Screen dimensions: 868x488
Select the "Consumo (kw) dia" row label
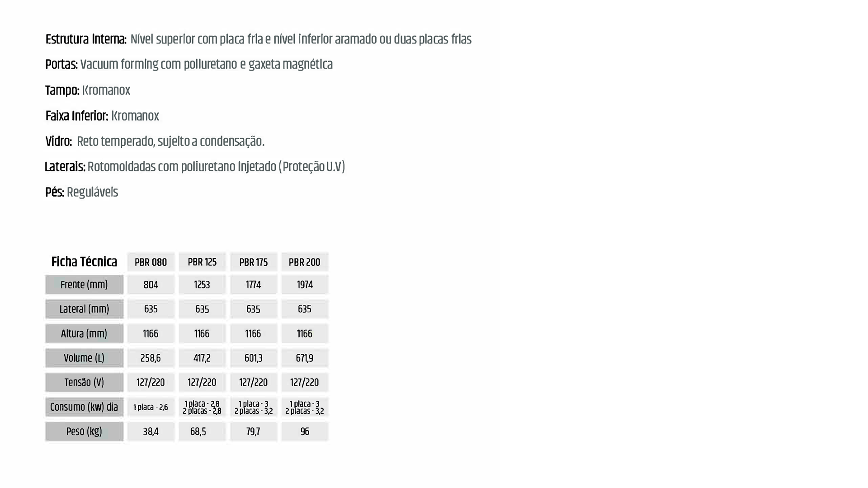coord(84,407)
